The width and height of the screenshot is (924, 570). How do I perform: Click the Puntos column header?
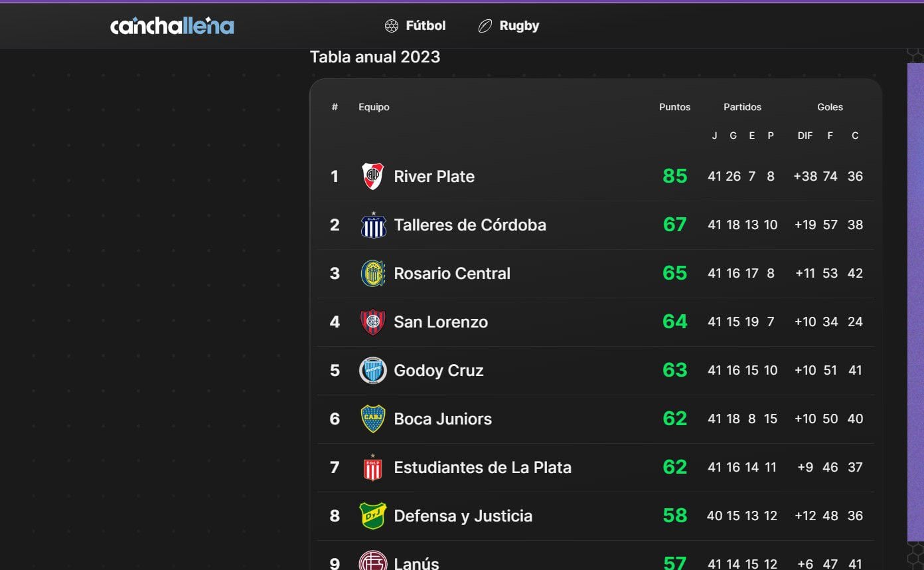tap(674, 107)
